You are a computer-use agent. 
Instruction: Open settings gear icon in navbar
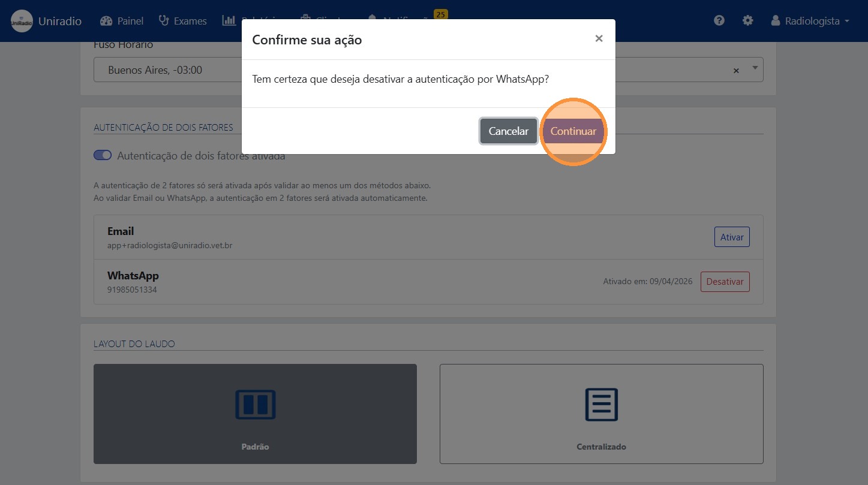tap(747, 20)
